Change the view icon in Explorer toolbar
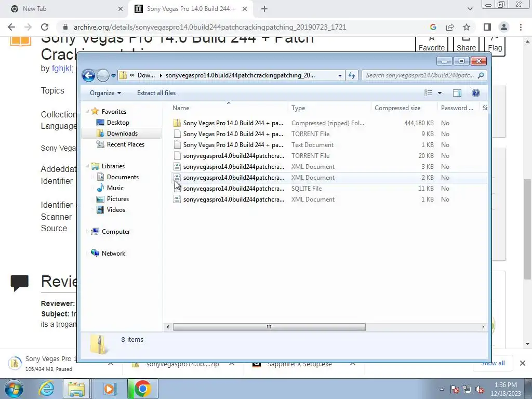 click(429, 93)
